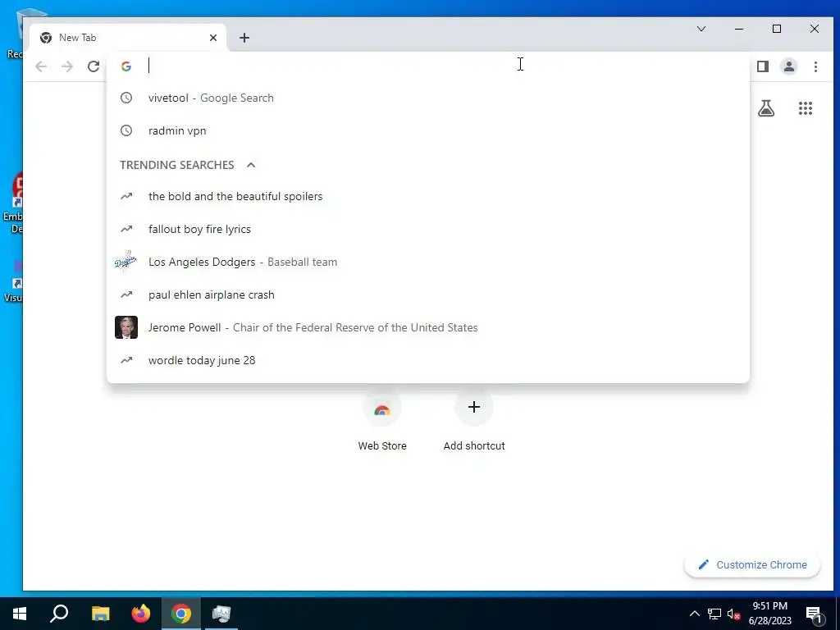Open the Web Store shortcut
The image size is (840, 630).
(x=382, y=421)
